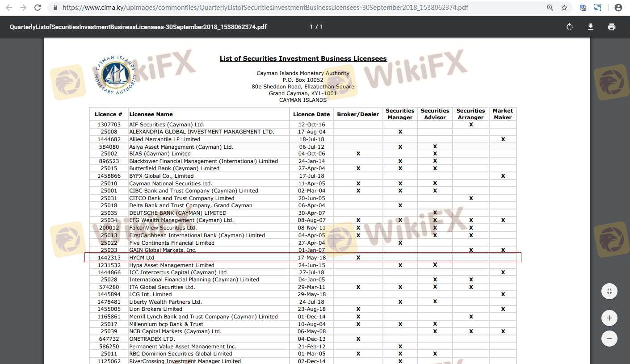Select Cayman National Securities Ltd.
The image size is (630, 364).
171,184
